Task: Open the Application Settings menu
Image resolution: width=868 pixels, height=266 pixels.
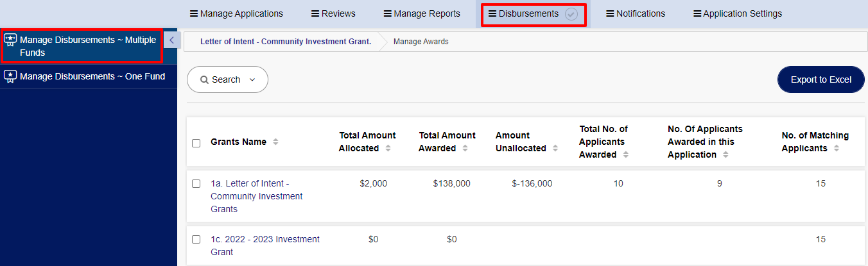Action: coord(738,13)
